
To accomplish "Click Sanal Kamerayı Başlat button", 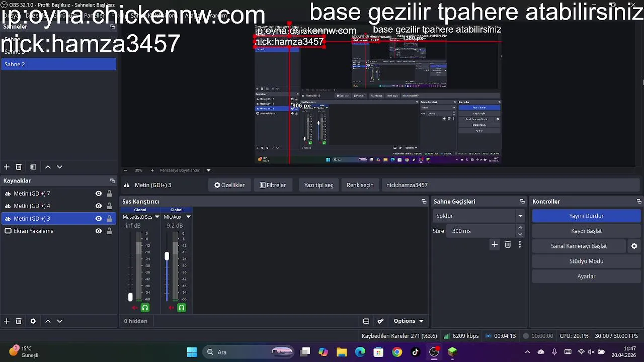I will (579, 246).
